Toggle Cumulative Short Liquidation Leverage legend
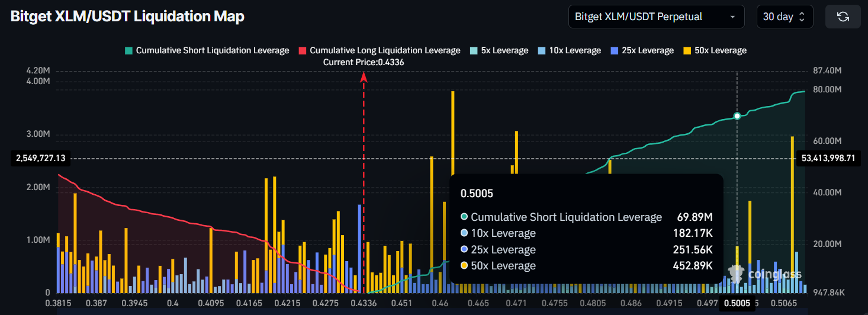 [212, 50]
